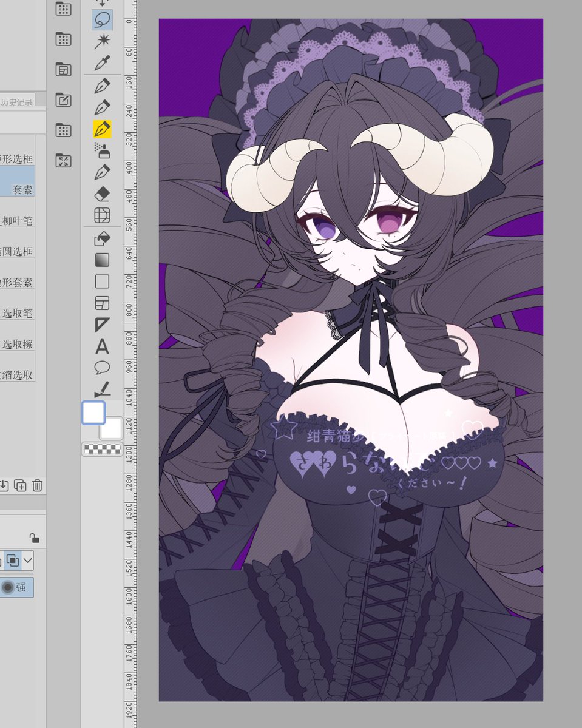Open the Fill tool
582x728 pixels.
tap(102, 237)
